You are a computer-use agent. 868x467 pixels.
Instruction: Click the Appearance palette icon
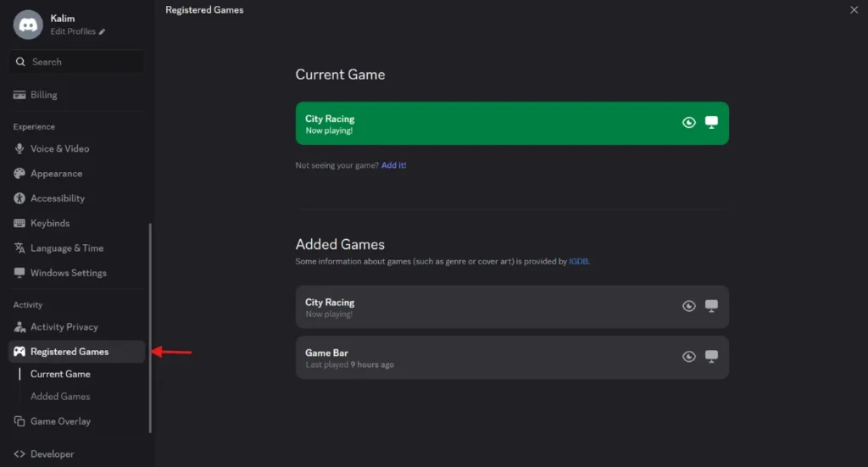click(19, 173)
